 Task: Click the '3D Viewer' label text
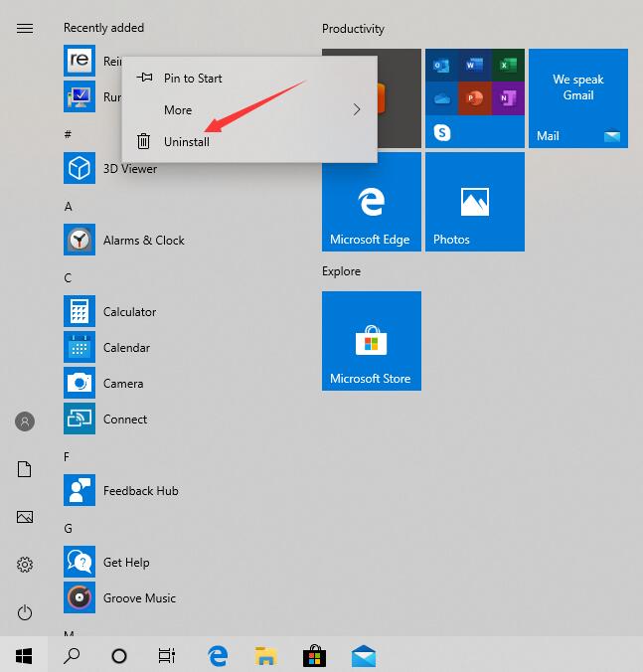tap(130, 168)
